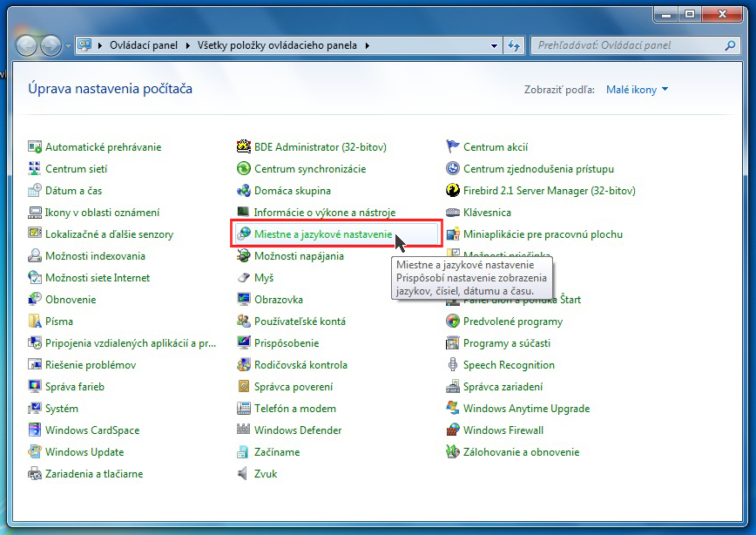Click the Miestne a jazykové nastavenie globe icon
This screenshot has height=535, width=756.
tap(244, 234)
